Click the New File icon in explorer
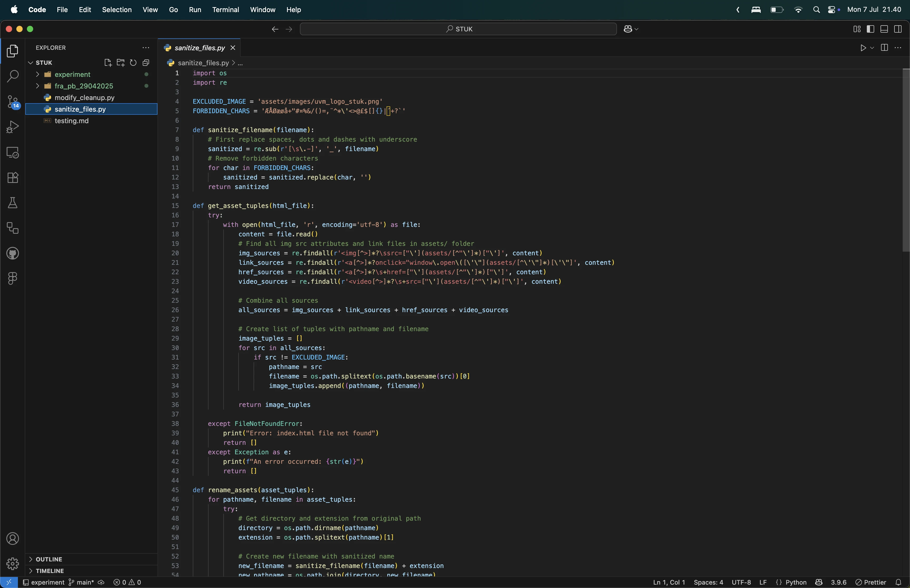Image resolution: width=910 pixels, height=588 pixels. click(x=108, y=63)
